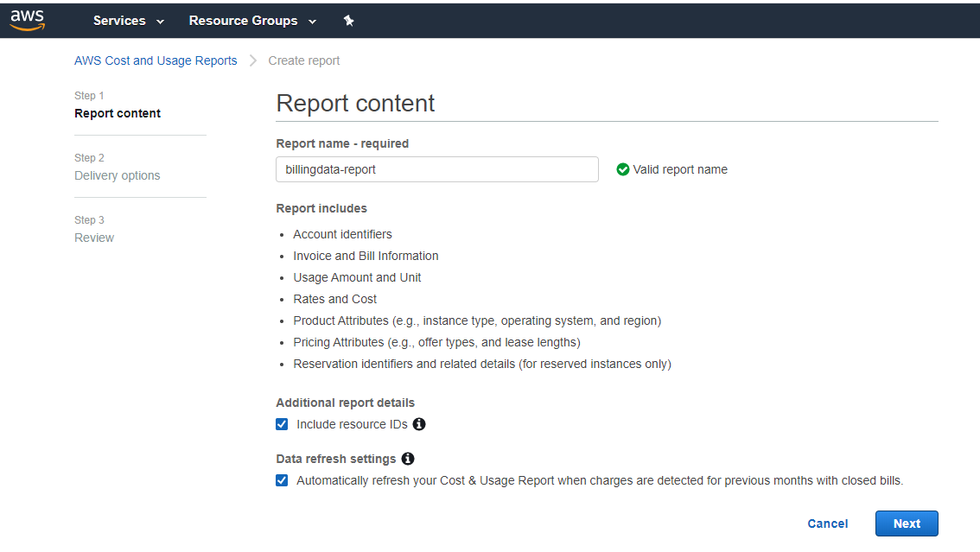Open info icon next to Include resource IDs
This screenshot has width=980, height=552.
point(419,425)
